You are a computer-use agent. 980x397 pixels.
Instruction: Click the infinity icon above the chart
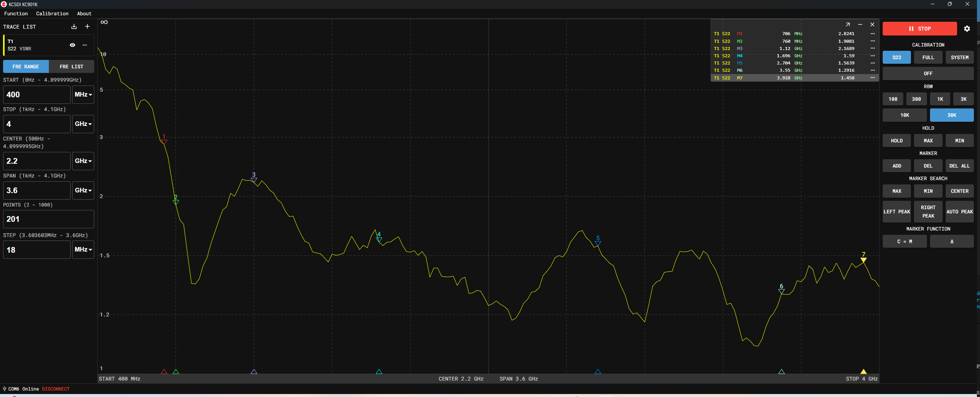[x=104, y=22]
